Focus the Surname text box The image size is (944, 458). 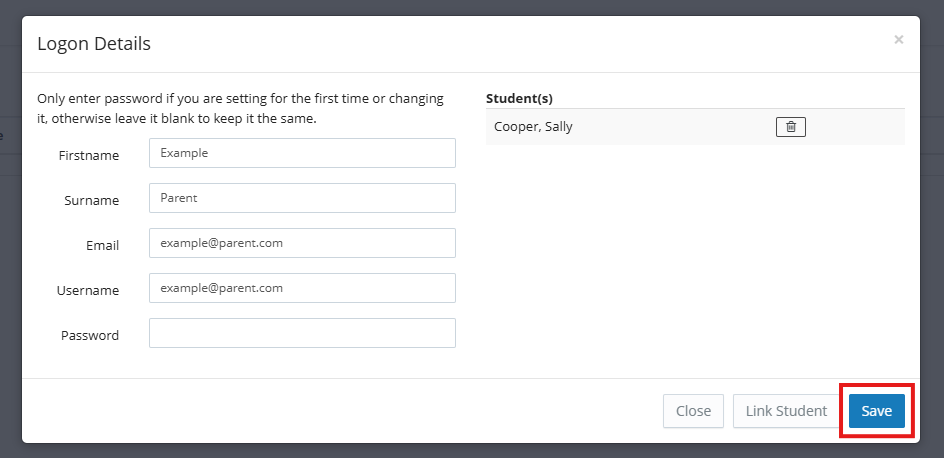(x=302, y=198)
